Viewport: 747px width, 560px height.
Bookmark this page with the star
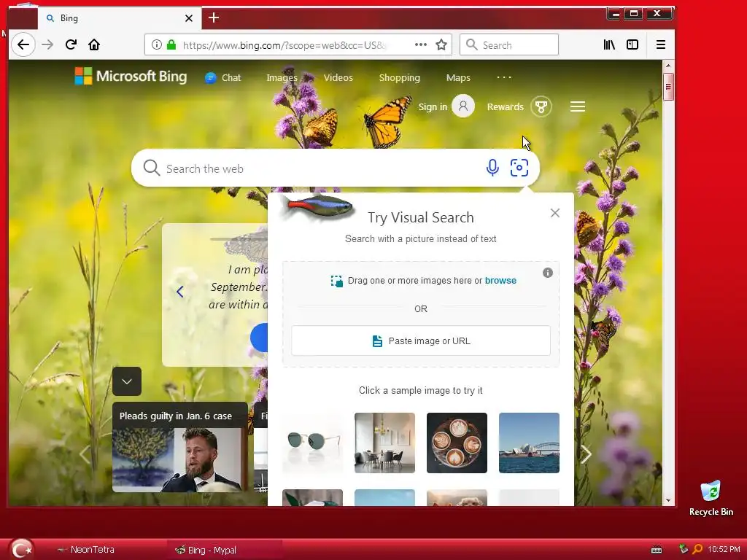441,44
